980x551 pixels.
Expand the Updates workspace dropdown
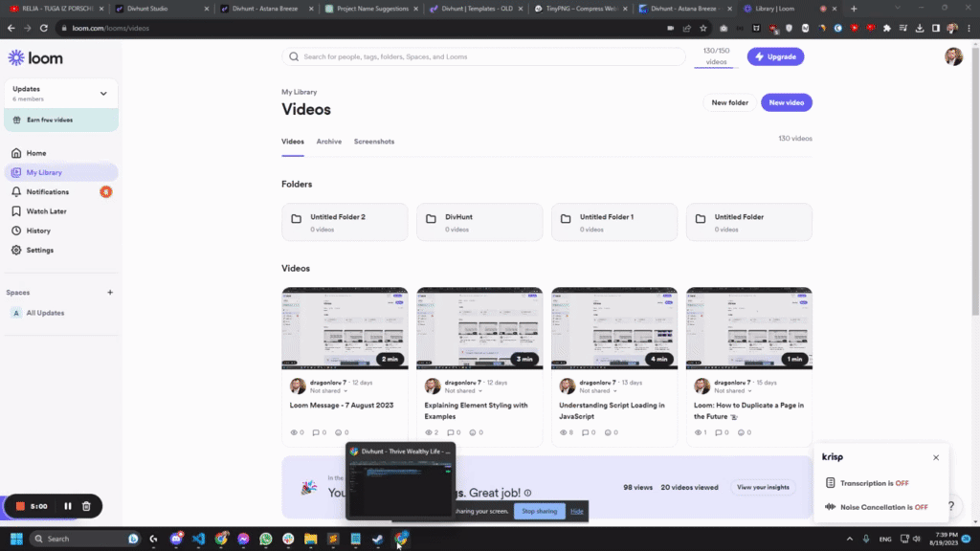click(x=103, y=94)
